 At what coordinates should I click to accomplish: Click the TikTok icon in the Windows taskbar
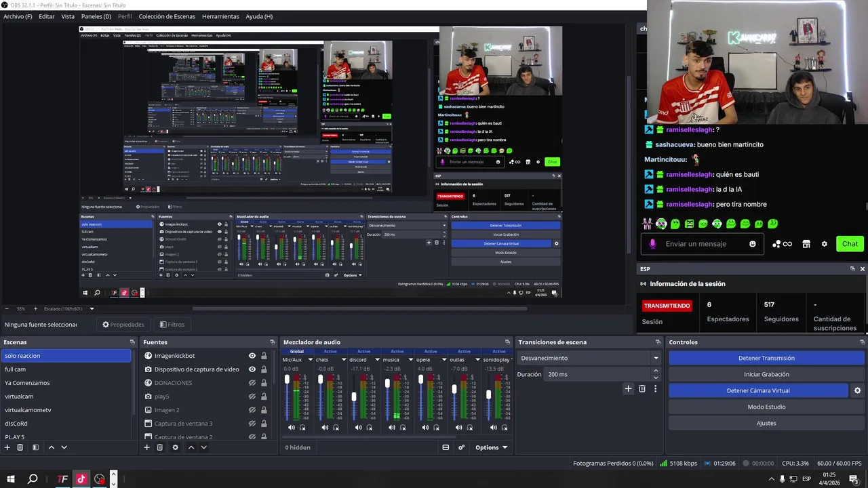coord(81,479)
